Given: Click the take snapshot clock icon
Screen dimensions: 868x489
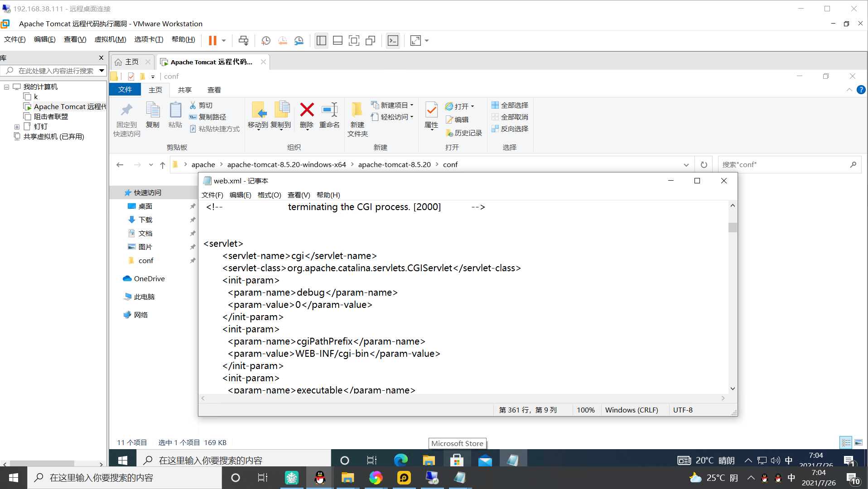Looking at the screenshot, I should (x=266, y=41).
